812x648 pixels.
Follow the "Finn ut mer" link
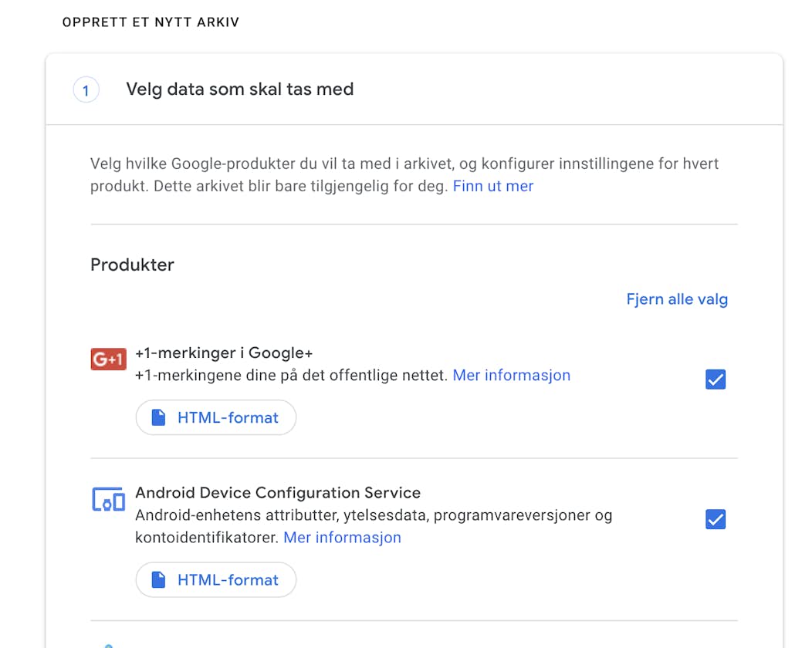tap(492, 186)
